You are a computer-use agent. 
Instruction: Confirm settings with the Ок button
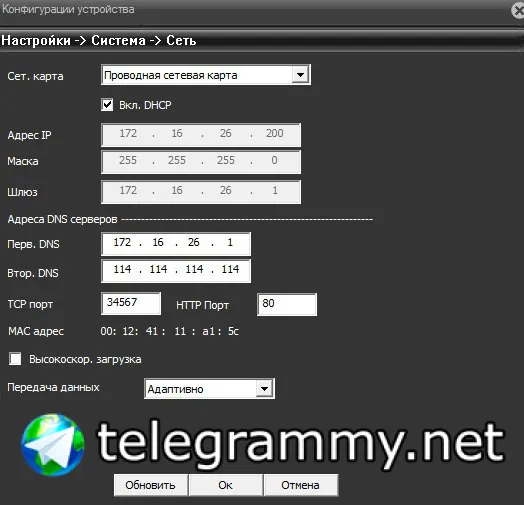tap(226, 485)
